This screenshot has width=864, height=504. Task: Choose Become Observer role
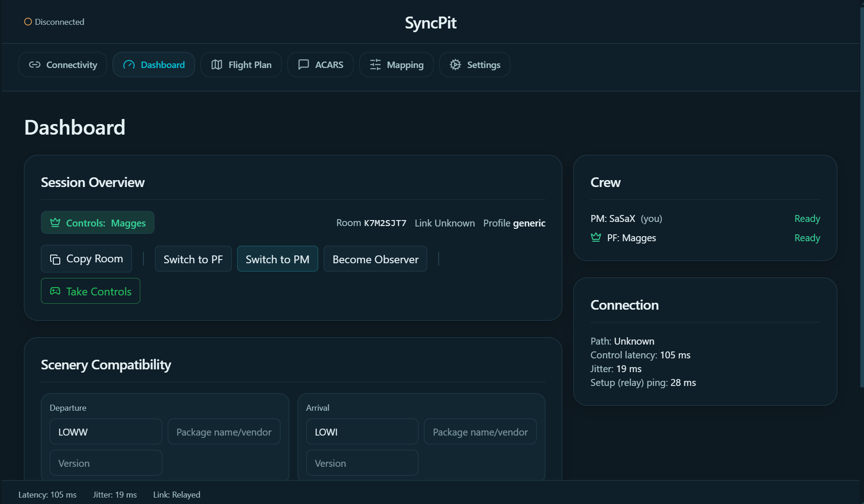(375, 259)
